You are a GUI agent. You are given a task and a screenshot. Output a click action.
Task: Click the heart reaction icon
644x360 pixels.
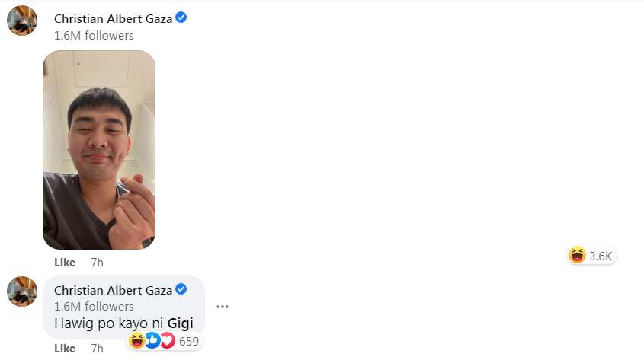click(x=167, y=341)
